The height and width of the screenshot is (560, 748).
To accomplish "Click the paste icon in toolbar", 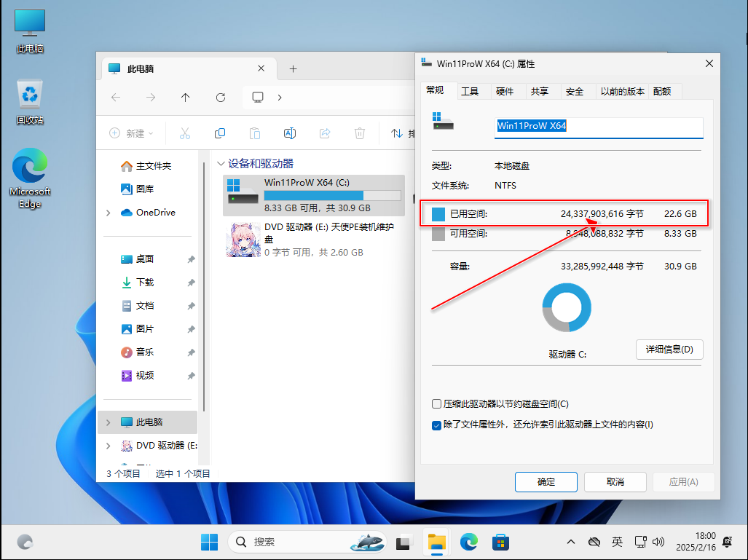I will tap(255, 133).
